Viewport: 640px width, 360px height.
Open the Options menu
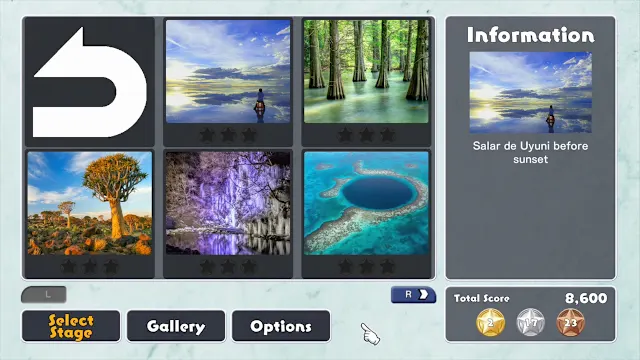pos(281,326)
